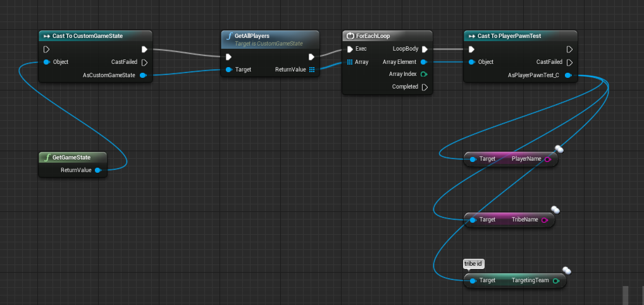This screenshot has width=644, height=305.
Task: Select the Cast To CustomGameState node title
Action: coord(87,36)
